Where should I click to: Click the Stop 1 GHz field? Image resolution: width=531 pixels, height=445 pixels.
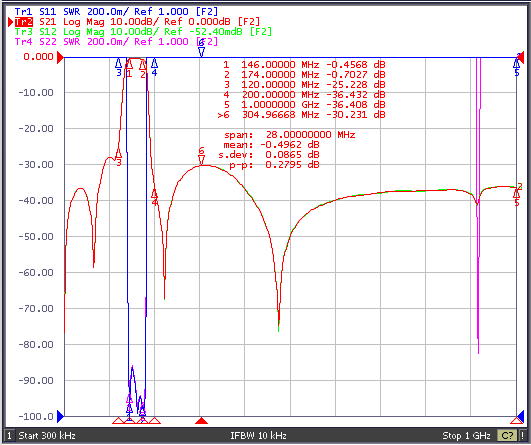click(466, 436)
